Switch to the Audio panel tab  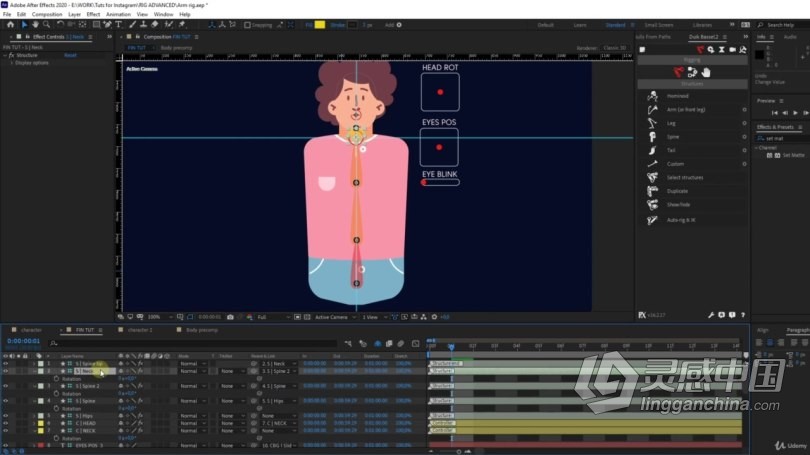pos(790,37)
